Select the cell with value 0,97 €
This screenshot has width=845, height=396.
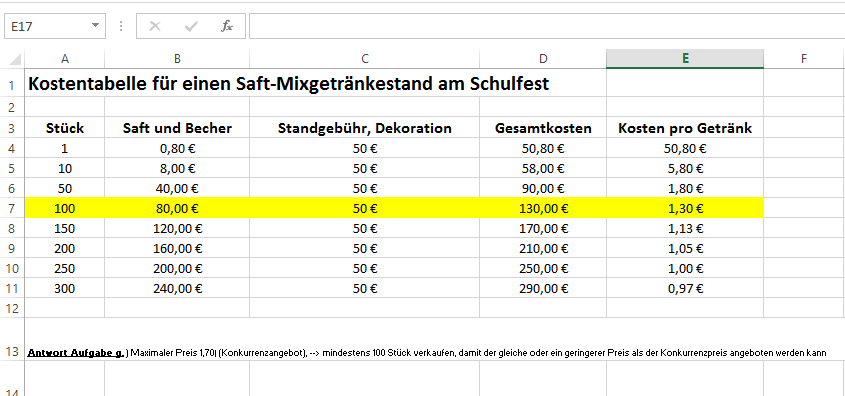coord(685,288)
